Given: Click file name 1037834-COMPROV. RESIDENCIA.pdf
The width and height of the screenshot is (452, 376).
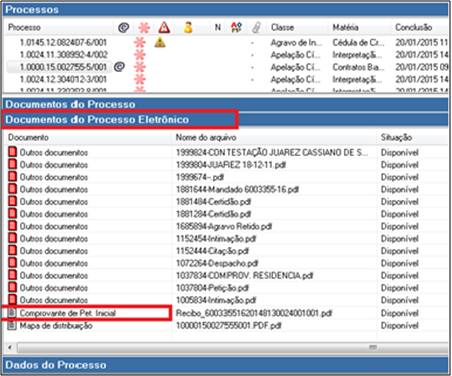Looking at the screenshot, I should click(245, 276).
